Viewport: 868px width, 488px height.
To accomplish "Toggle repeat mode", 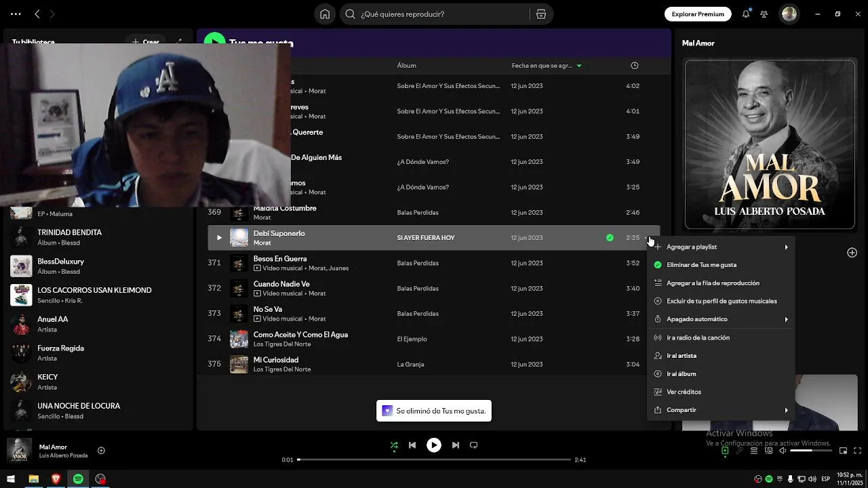I will tap(474, 445).
